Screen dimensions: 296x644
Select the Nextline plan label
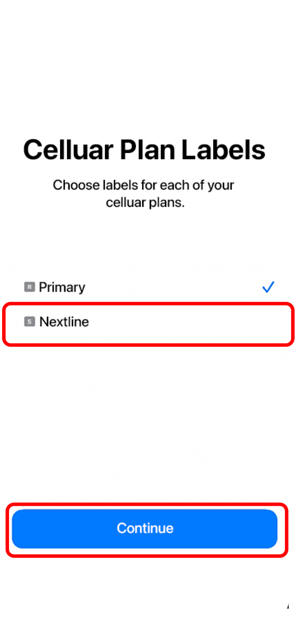[x=148, y=324]
